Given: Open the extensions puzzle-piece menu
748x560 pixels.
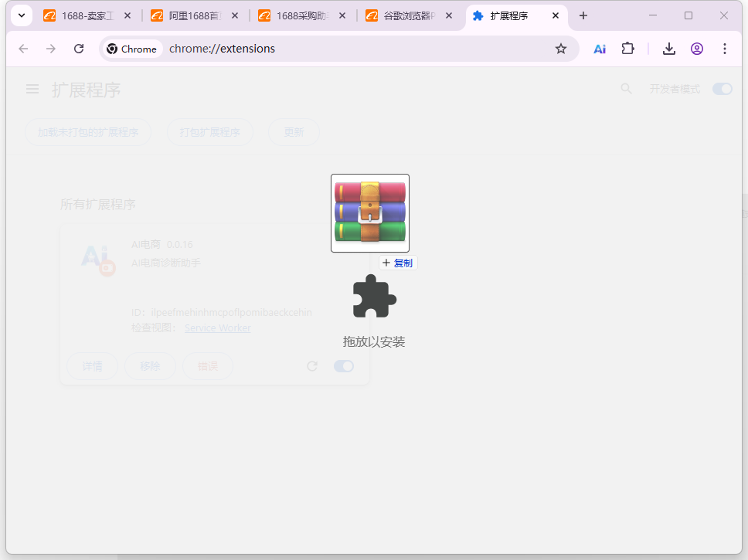Looking at the screenshot, I should (x=627, y=48).
